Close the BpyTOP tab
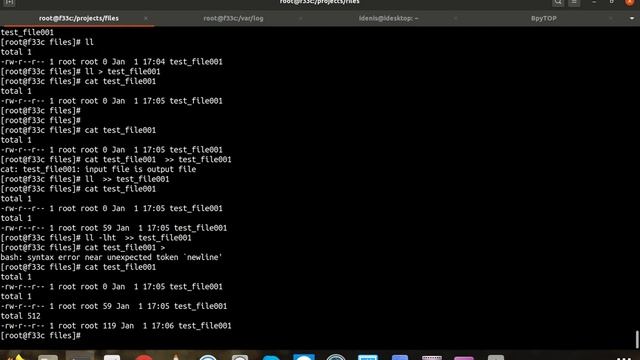 click(611, 18)
